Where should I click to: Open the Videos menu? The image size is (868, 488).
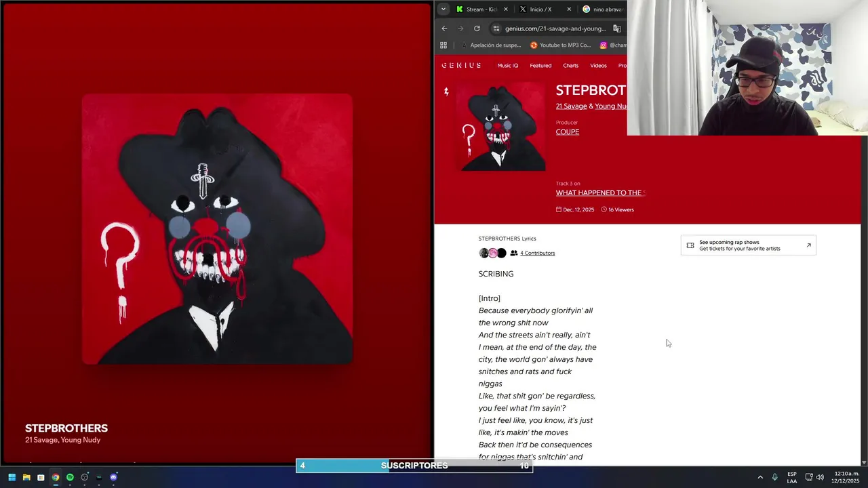coord(598,66)
